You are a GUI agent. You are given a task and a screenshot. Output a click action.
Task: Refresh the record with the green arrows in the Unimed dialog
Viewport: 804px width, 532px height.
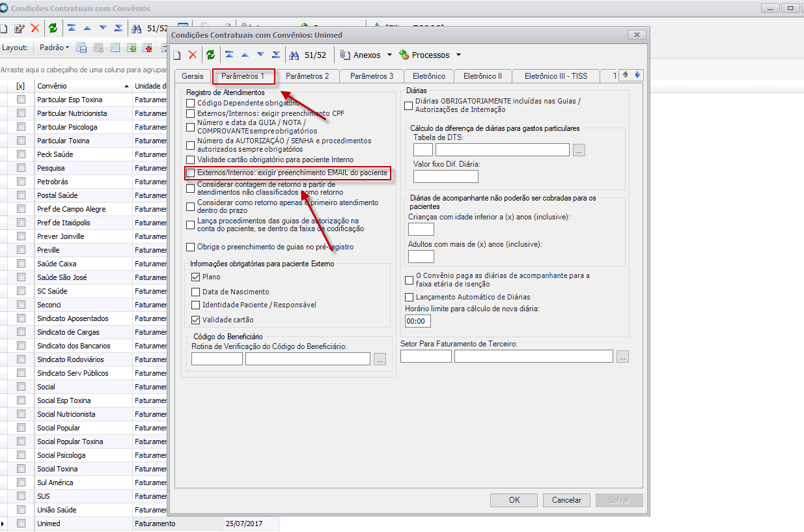[210, 55]
